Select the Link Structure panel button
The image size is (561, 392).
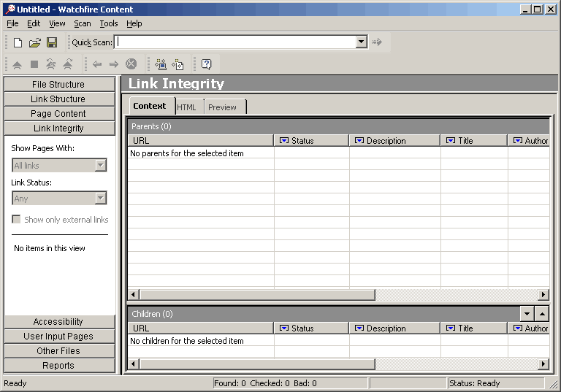59,99
